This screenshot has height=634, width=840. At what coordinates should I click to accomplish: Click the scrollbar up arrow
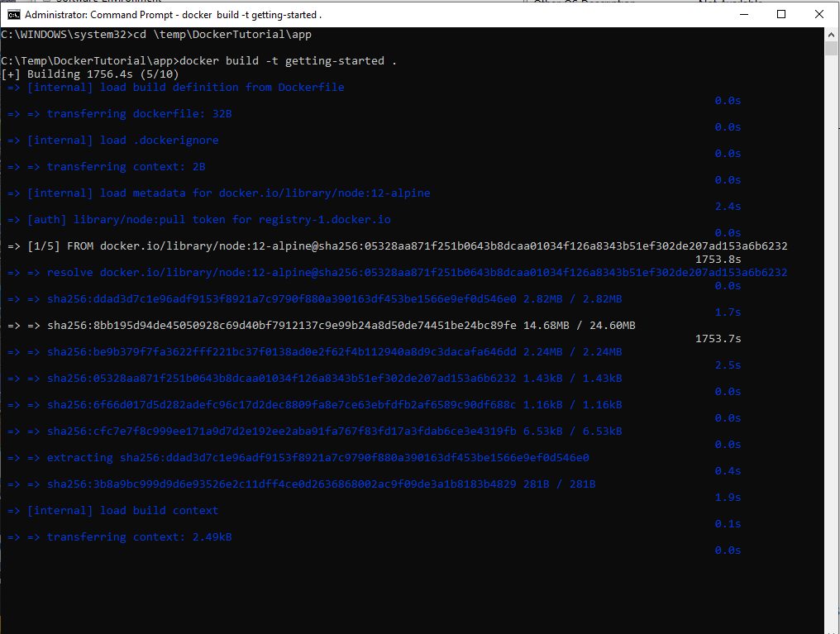point(831,35)
